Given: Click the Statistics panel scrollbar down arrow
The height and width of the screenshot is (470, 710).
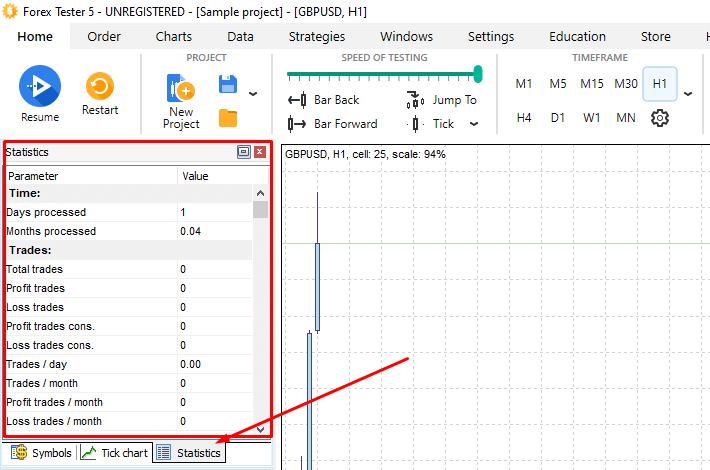Looking at the screenshot, I should tap(261, 429).
